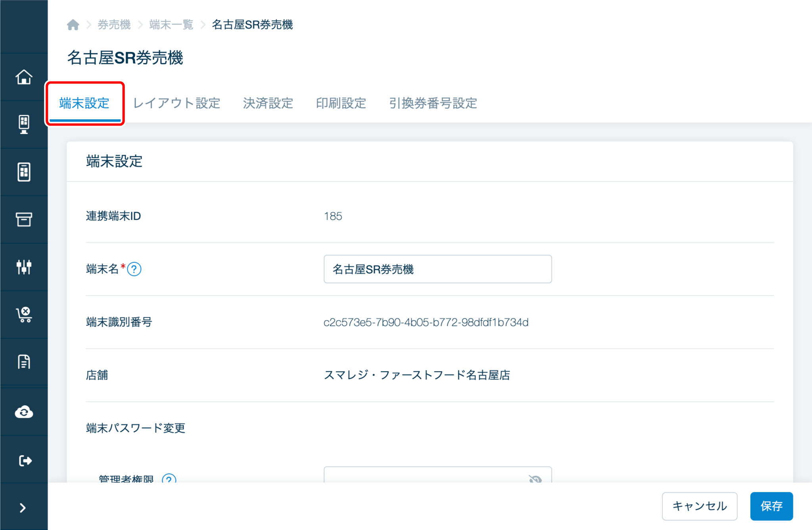The height and width of the screenshot is (530, 812).
Task: Click the help icon beside 端末名
Action: pyautogui.click(x=134, y=269)
